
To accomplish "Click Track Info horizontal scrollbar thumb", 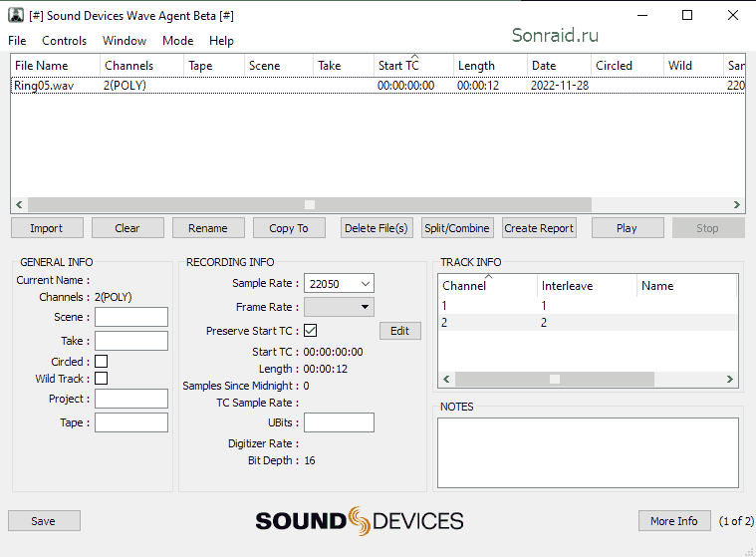I will point(555,379).
